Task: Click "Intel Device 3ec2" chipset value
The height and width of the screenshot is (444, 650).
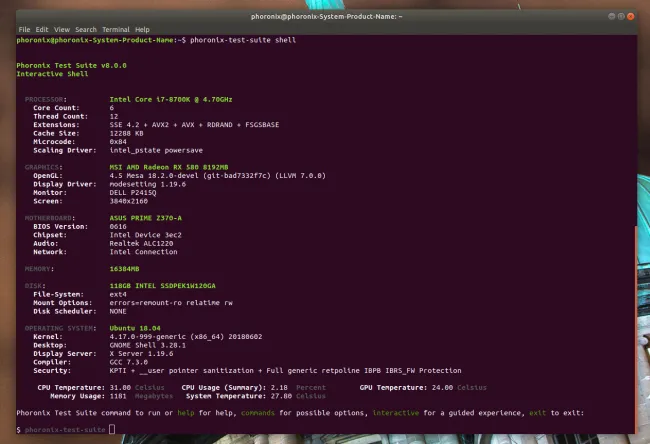Action: (x=146, y=235)
